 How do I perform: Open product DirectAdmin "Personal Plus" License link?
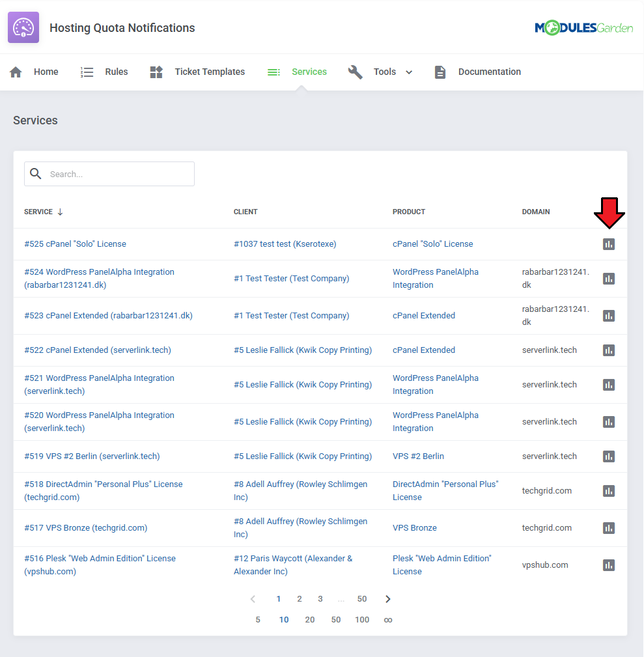point(445,491)
